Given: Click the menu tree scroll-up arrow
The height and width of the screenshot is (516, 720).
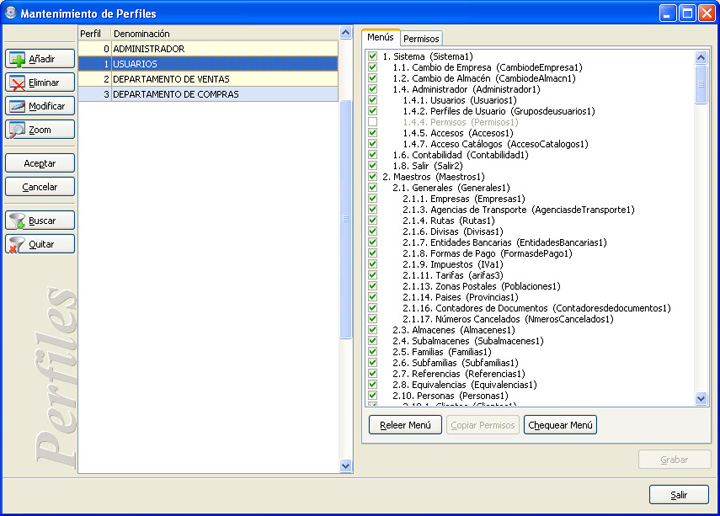Looking at the screenshot, I should coord(701,57).
